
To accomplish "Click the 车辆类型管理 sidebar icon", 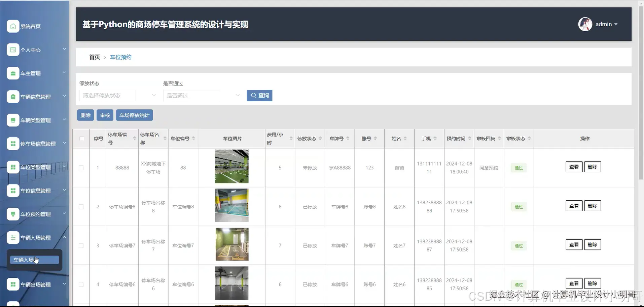I will [x=13, y=120].
